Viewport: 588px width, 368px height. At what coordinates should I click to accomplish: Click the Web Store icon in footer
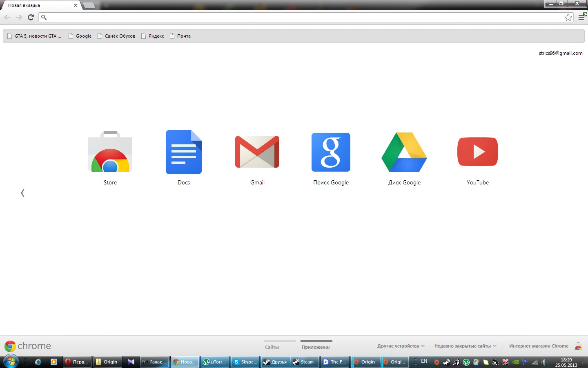click(578, 346)
